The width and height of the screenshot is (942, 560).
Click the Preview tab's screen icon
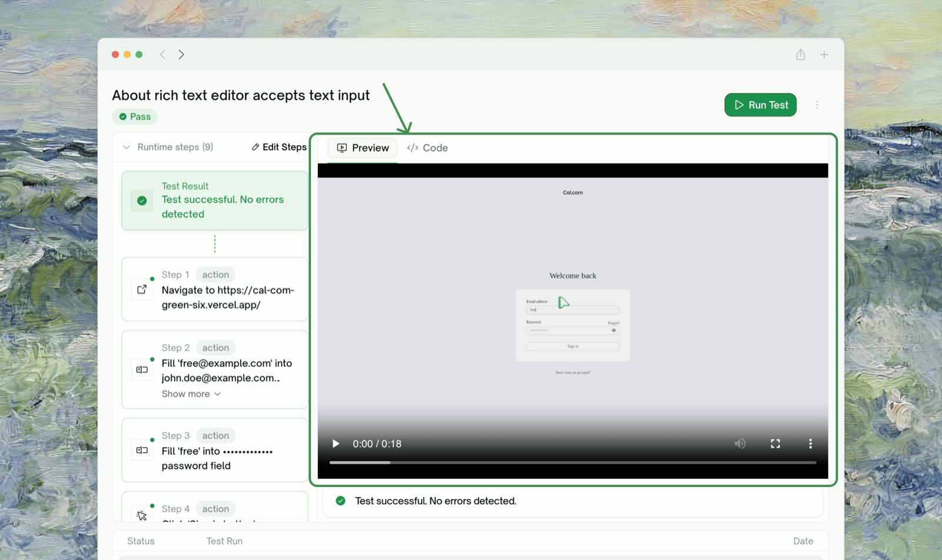coord(342,148)
